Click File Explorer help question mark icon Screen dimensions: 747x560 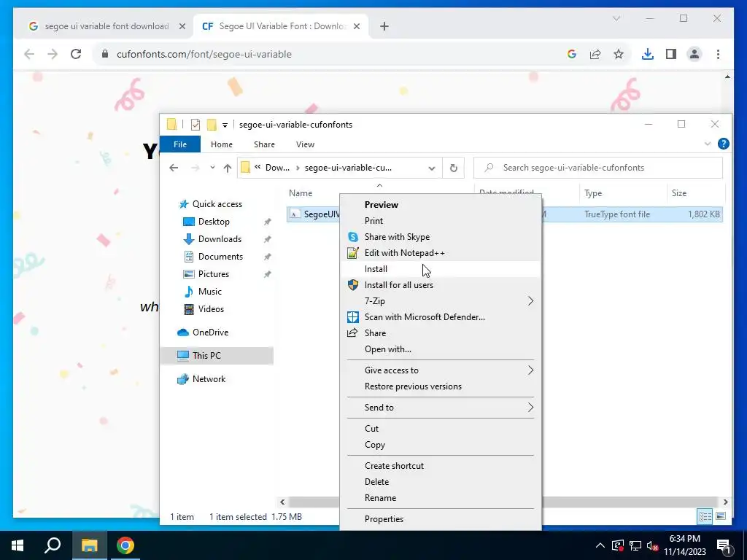[723, 144]
